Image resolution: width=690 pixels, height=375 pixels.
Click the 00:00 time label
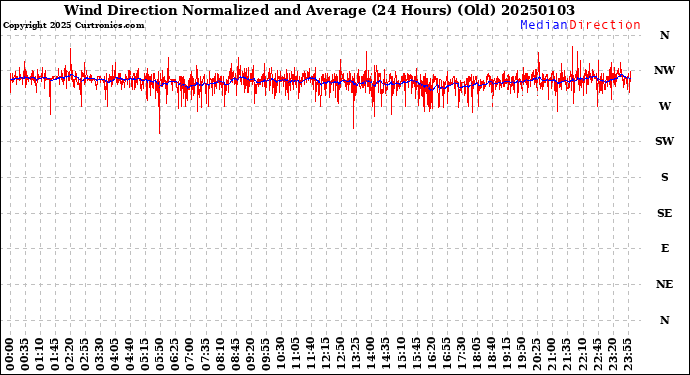(x=10, y=354)
